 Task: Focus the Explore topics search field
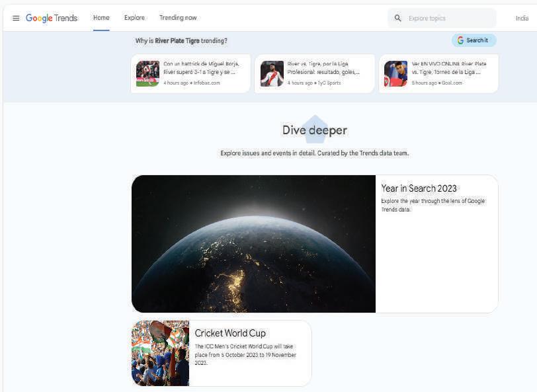tap(442, 18)
